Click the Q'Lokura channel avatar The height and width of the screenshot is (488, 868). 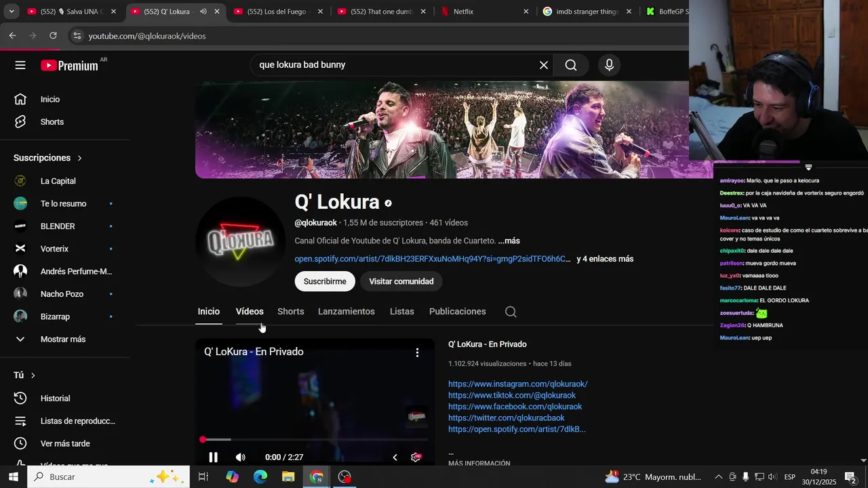[240, 242]
